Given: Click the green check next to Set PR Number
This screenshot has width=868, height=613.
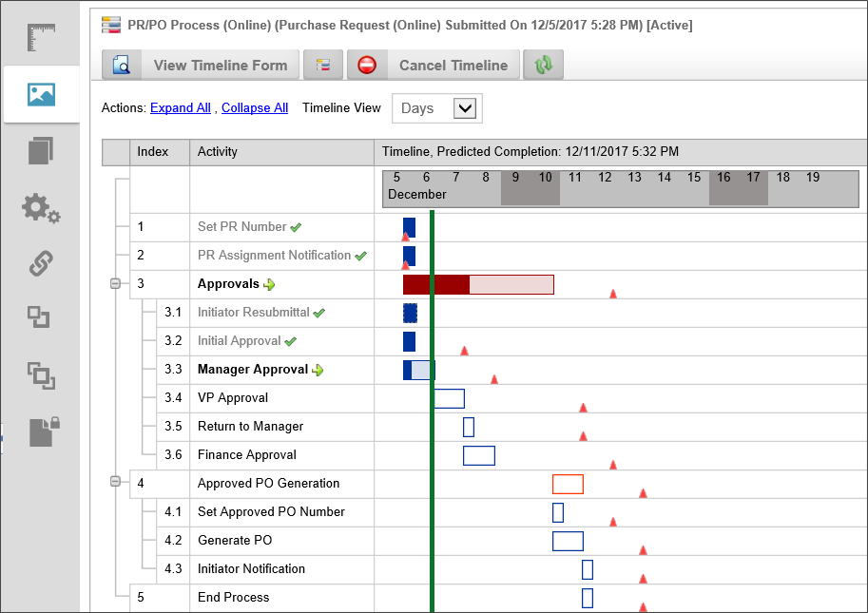Looking at the screenshot, I should (297, 227).
